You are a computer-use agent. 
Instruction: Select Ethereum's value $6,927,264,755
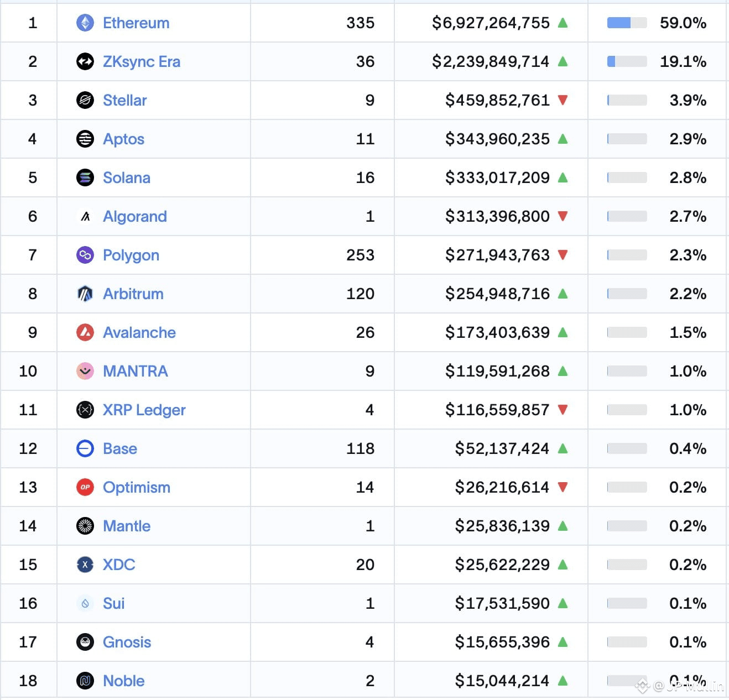(x=491, y=23)
